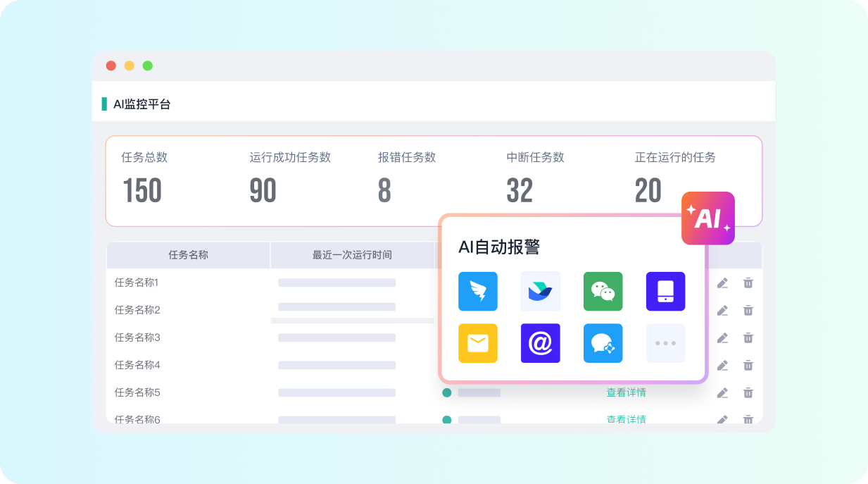
Task: Close window with red traffic light
Action: [x=111, y=66]
